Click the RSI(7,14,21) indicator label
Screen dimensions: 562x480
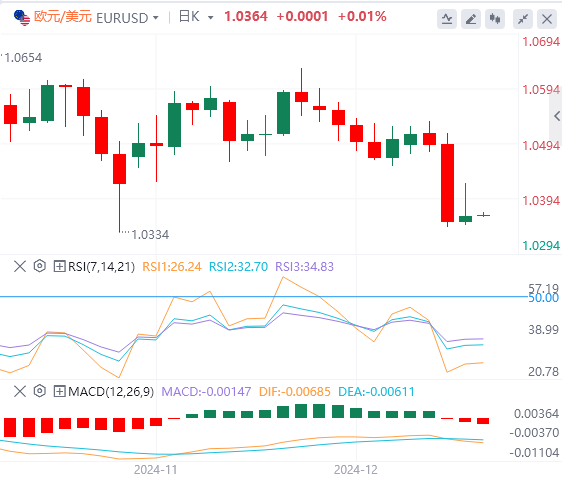pos(101,267)
